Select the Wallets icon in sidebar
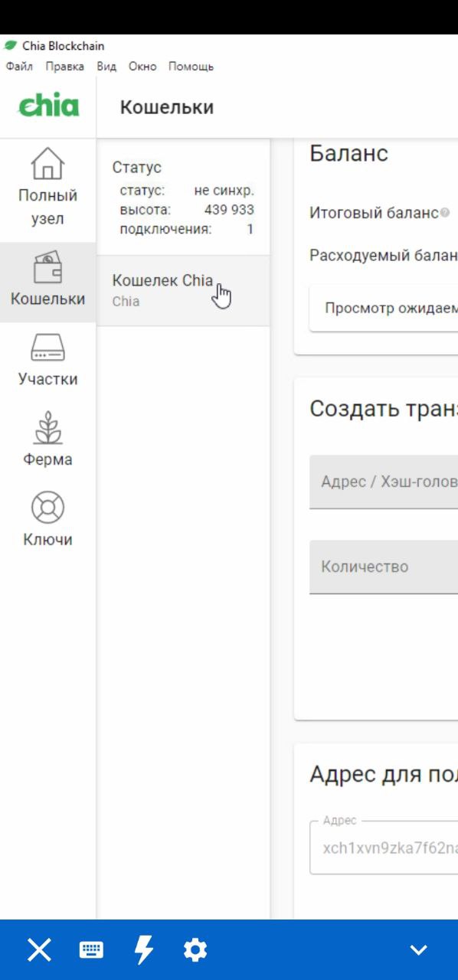The image size is (458, 980). (47, 268)
